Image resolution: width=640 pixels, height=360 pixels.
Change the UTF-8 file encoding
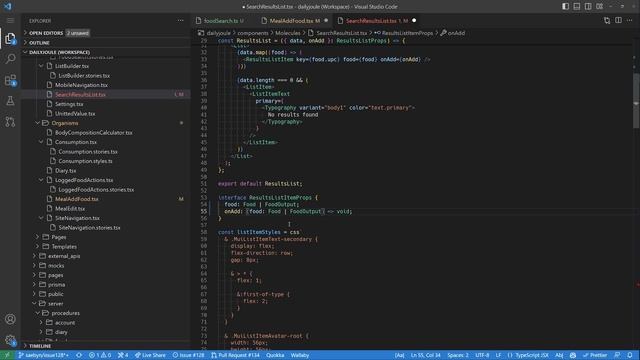click(x=482, y=355)
